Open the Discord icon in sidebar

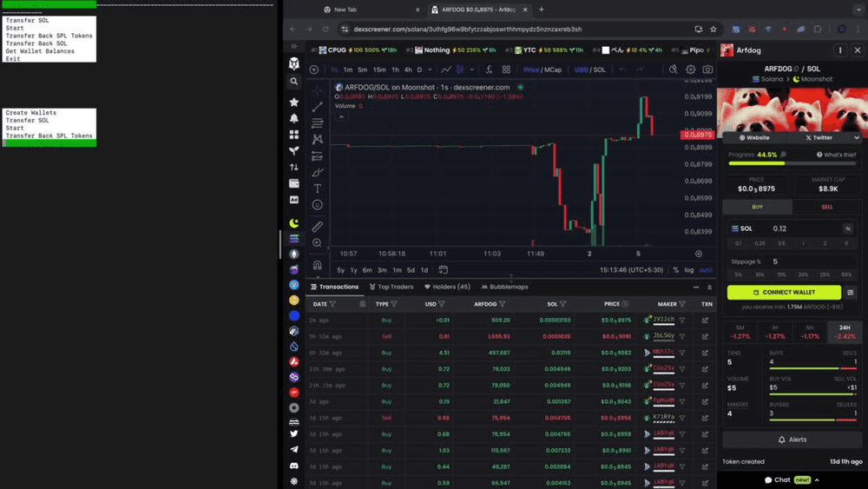[294, 466]
